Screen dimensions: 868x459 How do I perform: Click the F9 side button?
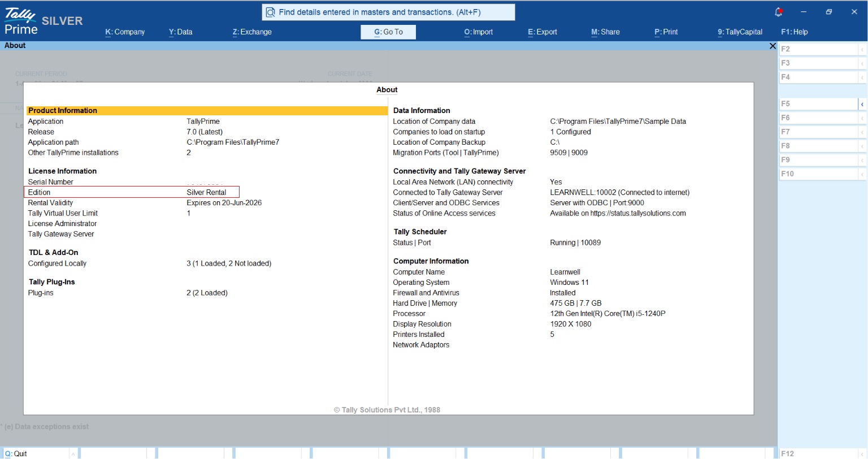(818, 160)
